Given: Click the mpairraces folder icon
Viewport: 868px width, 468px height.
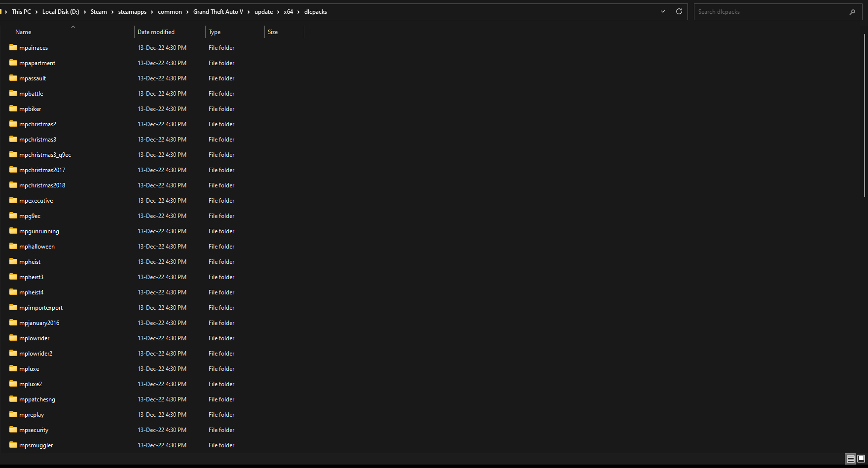Looking at the screenshot, I should pos(13,48).
